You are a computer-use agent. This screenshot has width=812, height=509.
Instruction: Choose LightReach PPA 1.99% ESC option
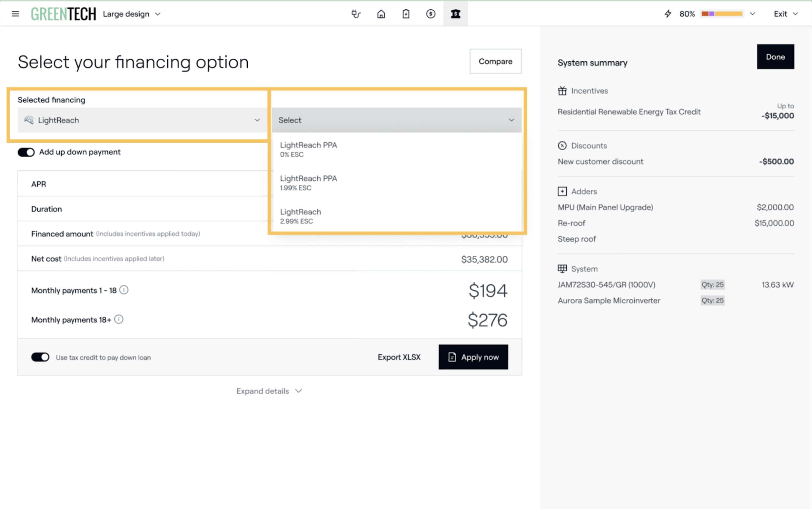pos(308,183)
